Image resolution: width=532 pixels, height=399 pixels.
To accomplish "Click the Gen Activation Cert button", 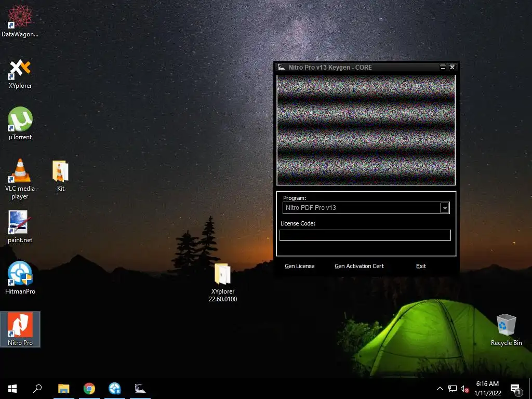I will [x=360, y=266].
